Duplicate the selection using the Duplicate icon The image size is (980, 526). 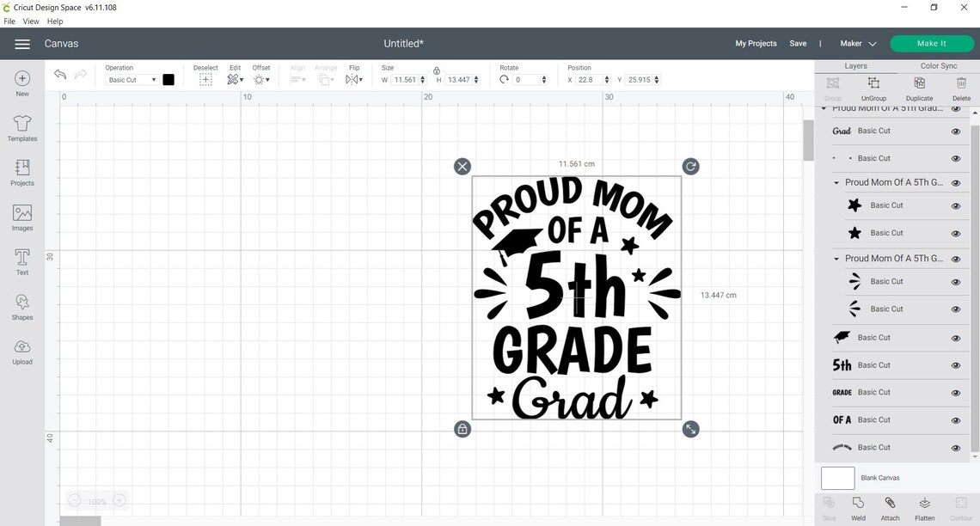point(918,86)
